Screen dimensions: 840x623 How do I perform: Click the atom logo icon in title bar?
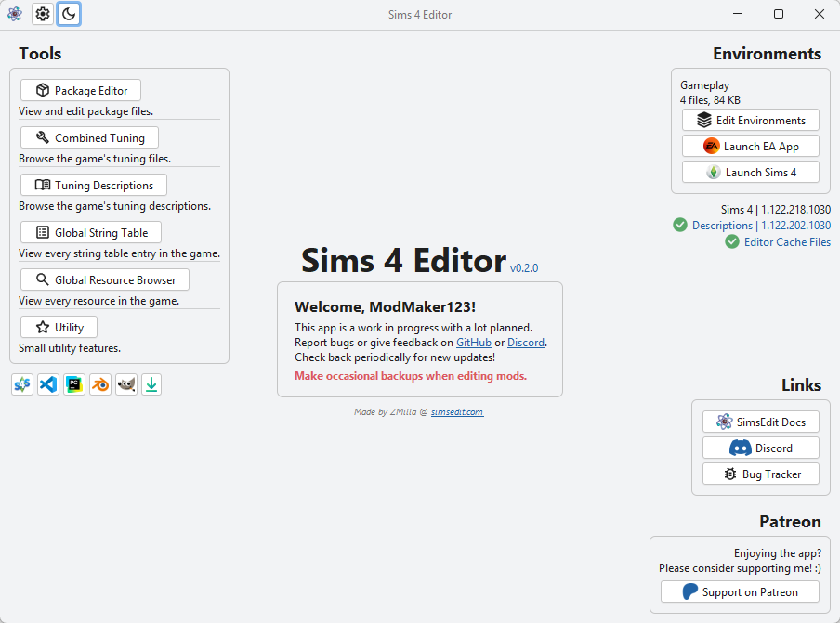click(x=15, y=14)
